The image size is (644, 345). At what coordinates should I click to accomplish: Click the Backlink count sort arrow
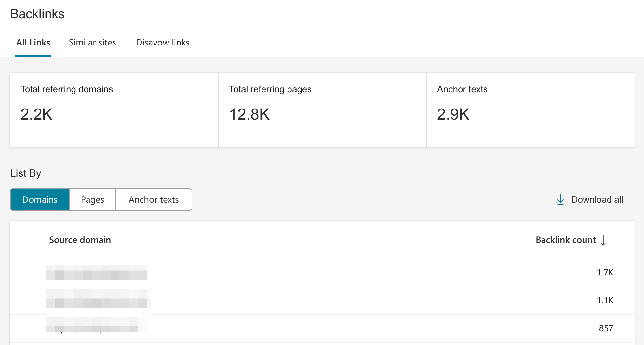coord(603,240)
